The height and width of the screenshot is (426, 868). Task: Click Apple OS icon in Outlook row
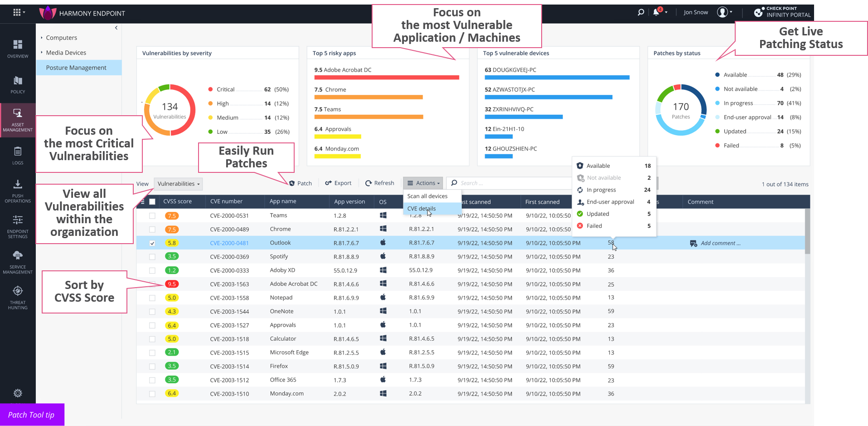pyautogui.click(x=383, y=243)
